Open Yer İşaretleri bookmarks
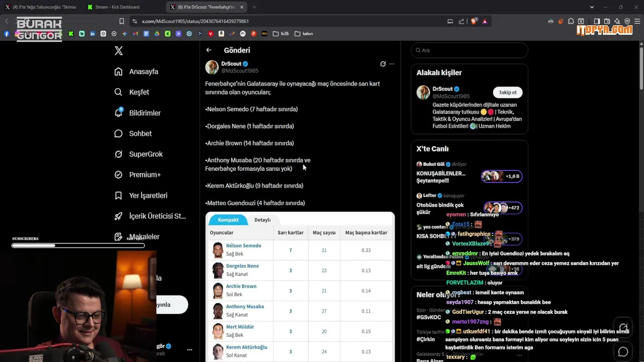Screen dimensions: 644x362 tap(141, 195)
